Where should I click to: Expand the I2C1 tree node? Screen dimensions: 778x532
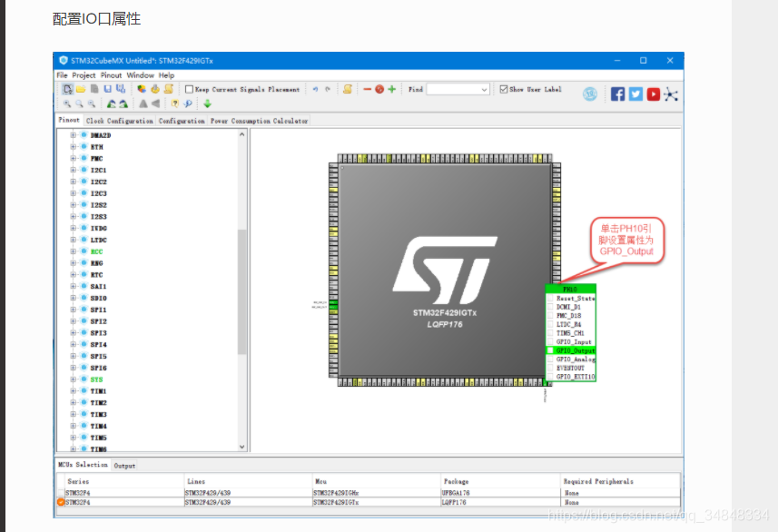[74, 170]
